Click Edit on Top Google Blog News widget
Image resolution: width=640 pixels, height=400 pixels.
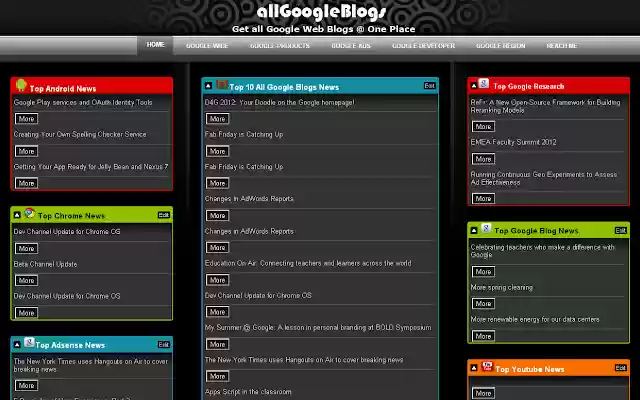pos(620,231)
